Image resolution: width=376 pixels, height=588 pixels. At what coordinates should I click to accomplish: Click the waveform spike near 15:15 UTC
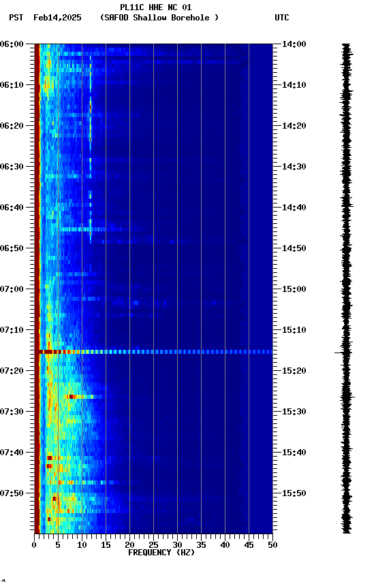(x=342, y=353)
